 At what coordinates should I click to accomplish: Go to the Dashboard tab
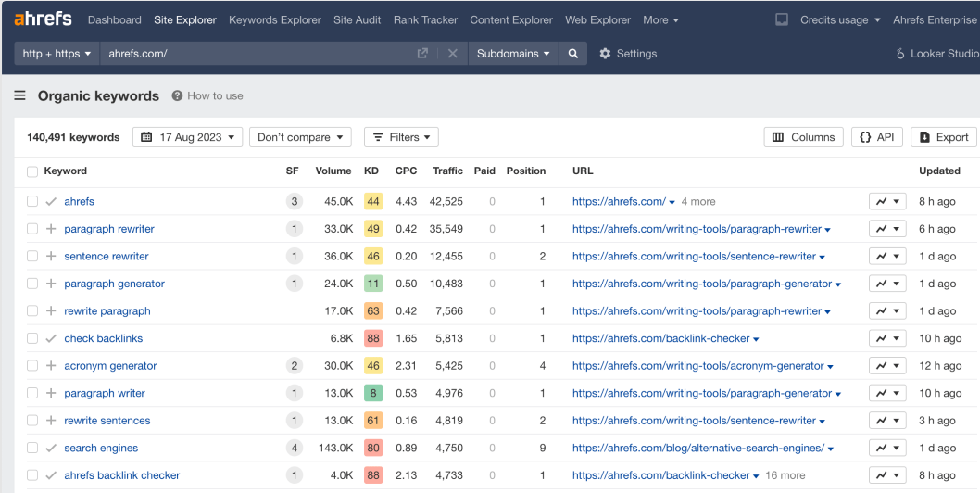tap(114, 20)
